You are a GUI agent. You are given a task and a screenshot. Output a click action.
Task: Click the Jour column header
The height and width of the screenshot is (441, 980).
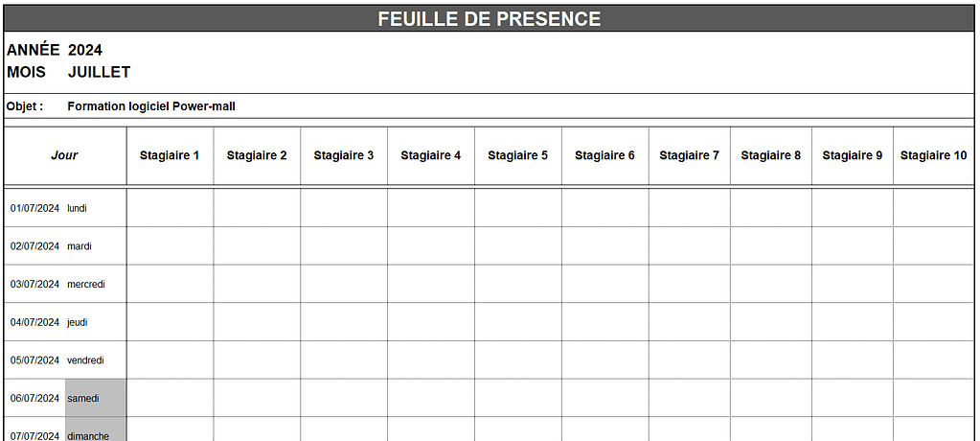[65, 155]
